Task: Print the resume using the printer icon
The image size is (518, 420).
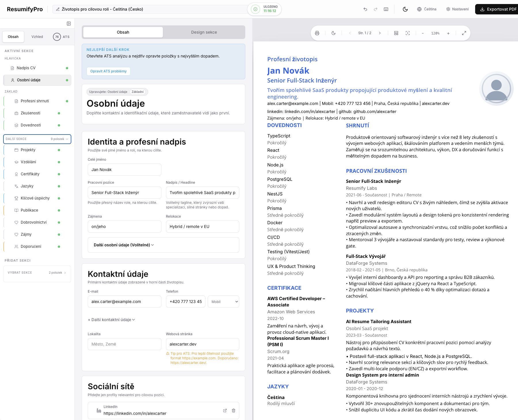Action: point(317,33)
